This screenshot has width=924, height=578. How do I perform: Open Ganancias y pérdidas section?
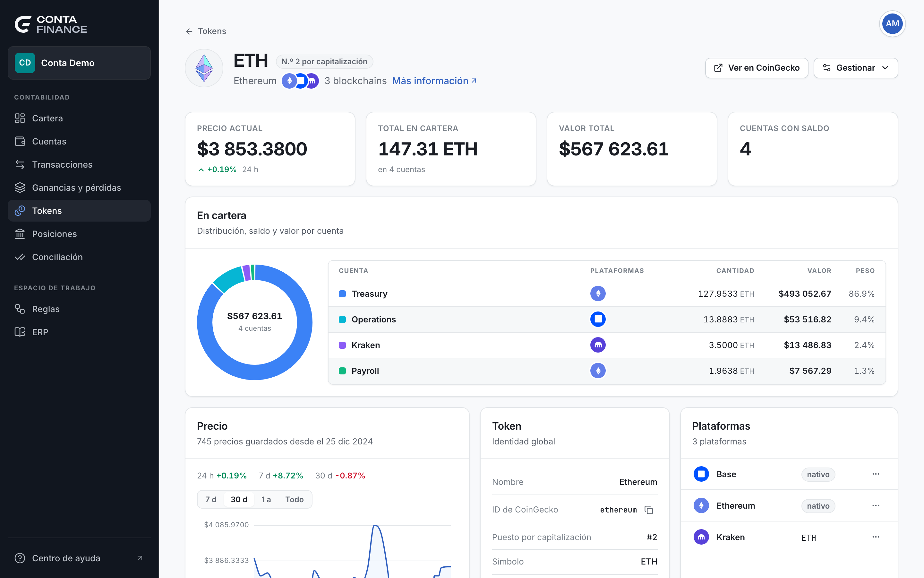(x=79, y=188)
